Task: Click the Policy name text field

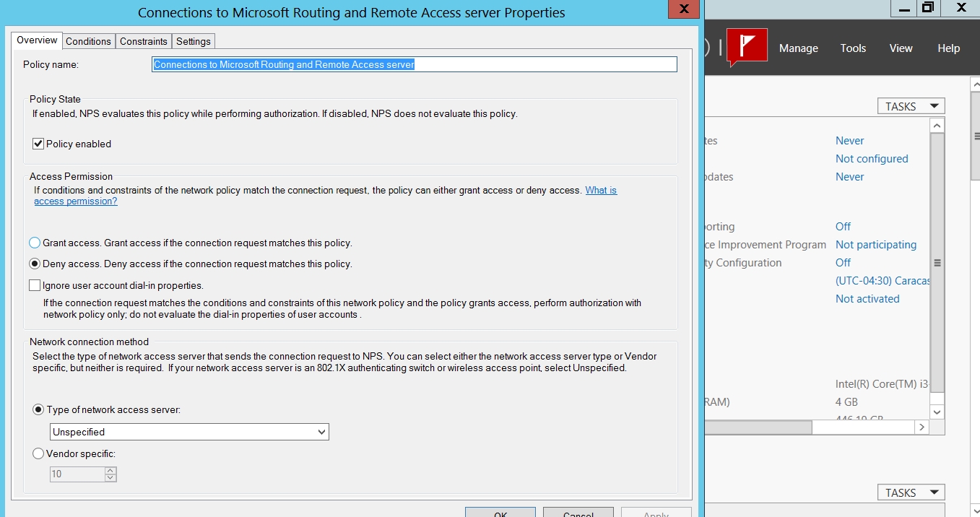Action: click(x=414, y=64)
